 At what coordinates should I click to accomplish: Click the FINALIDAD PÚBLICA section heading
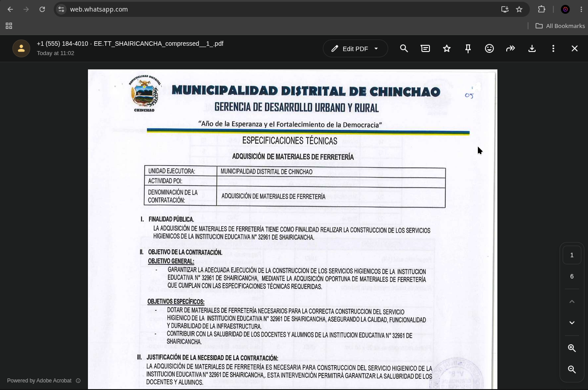tap(171, 219)
